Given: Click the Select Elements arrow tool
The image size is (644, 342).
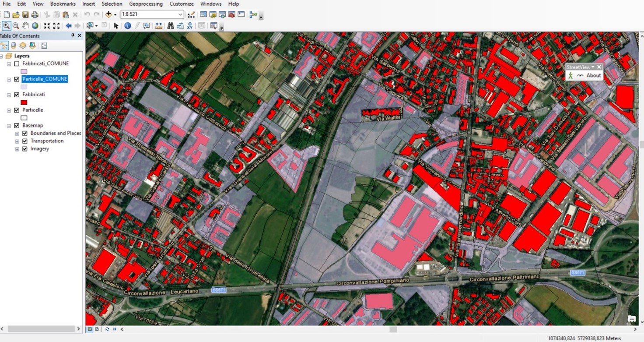Looking at the screenshot, I should [x=116, y=26].
